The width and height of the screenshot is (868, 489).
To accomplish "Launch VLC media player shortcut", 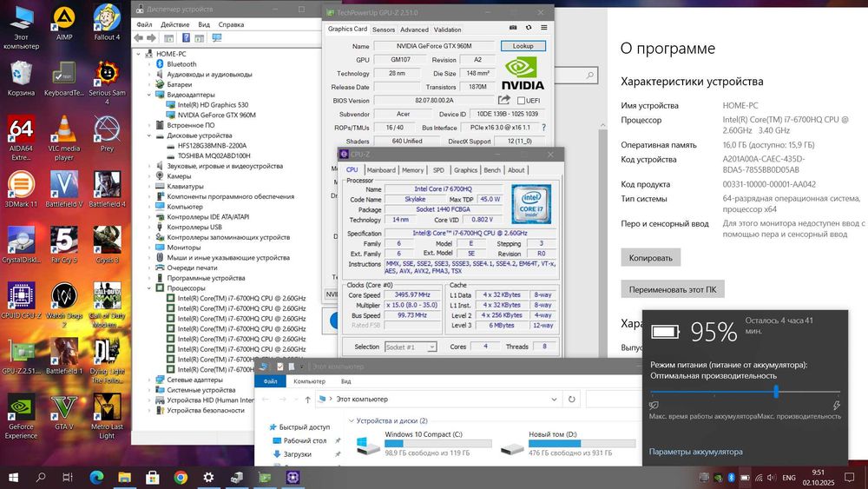I will click(x=64, y=137).
